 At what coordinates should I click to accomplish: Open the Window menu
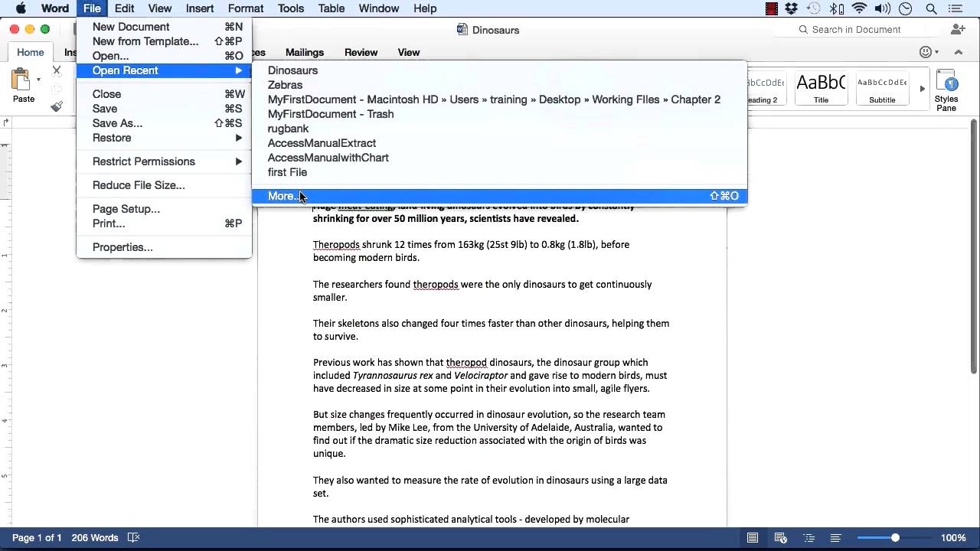click(379, 8)
